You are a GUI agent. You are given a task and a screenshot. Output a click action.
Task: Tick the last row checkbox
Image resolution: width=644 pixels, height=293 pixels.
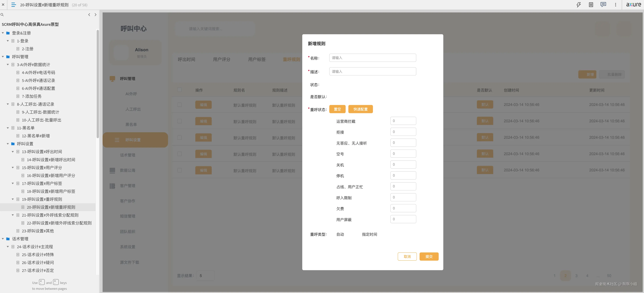179,170
